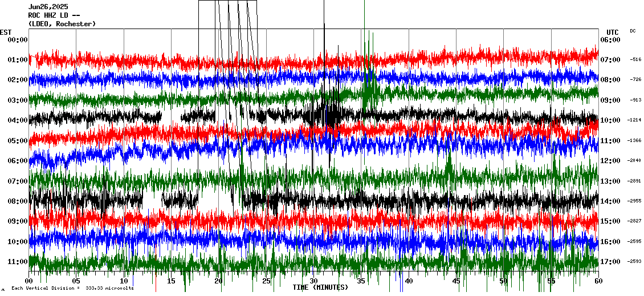
Task: Click the 11:00 EST time label
Action: coord(18,262)
